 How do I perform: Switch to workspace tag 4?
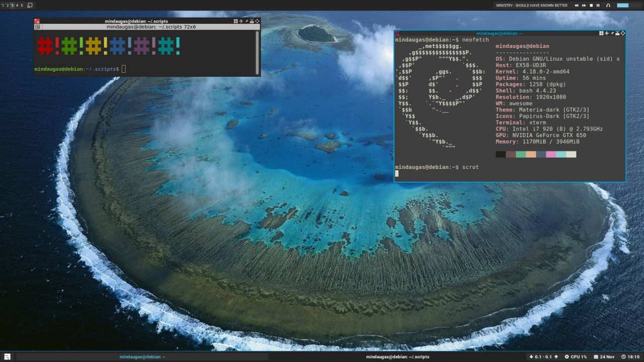pos(17,5)
